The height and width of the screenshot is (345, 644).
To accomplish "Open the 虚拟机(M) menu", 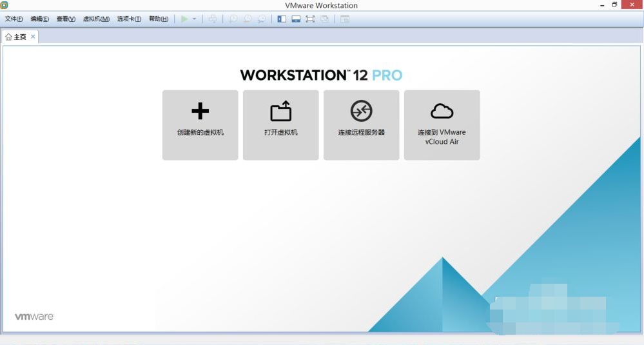I will click(96, 19).
